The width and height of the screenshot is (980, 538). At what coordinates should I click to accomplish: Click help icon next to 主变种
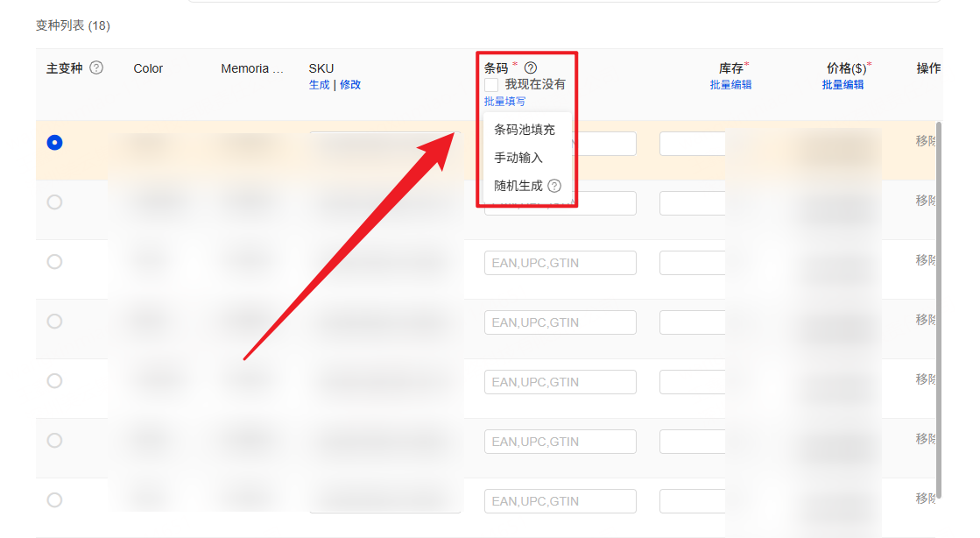96,68
